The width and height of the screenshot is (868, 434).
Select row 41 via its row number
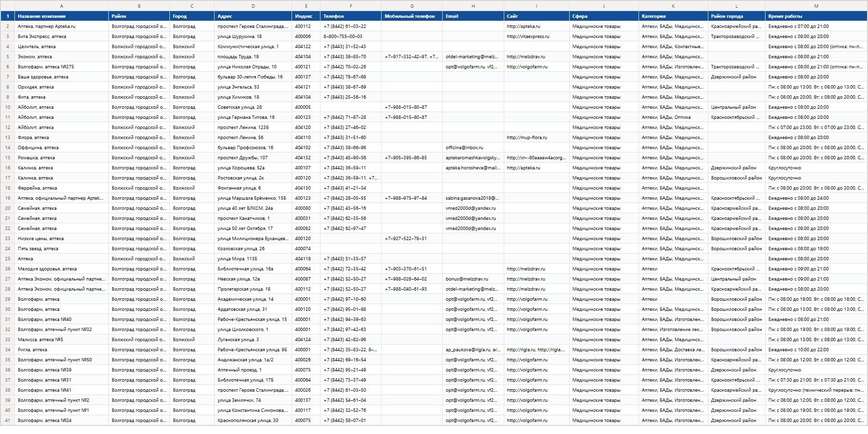[x=8, y=421]
